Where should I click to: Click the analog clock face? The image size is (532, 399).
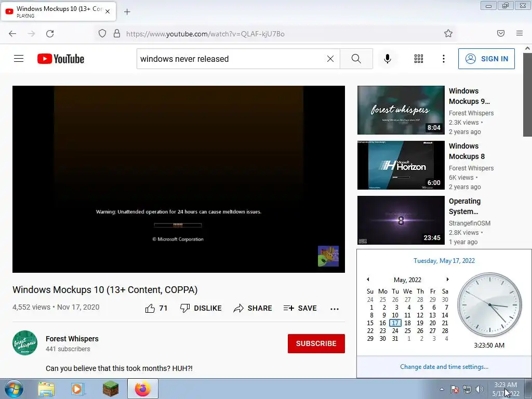point(489,304)
